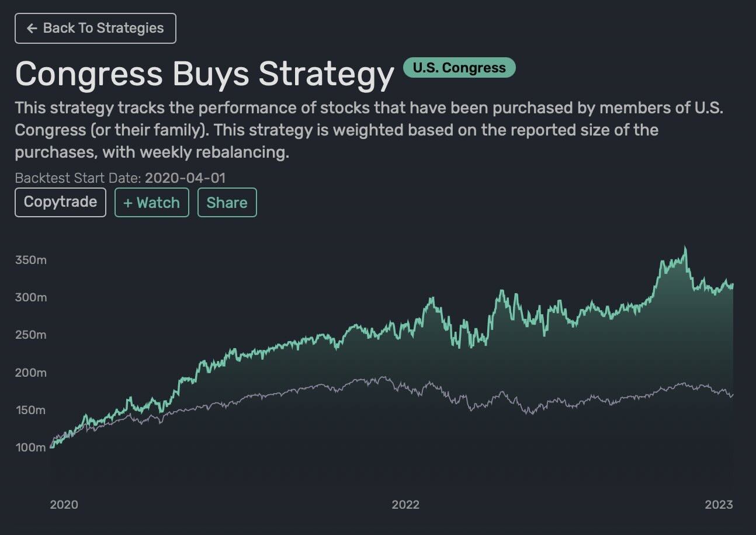Click the right end of gray benchmark line
The image size is (756, 535).
[x=732, y=395]
